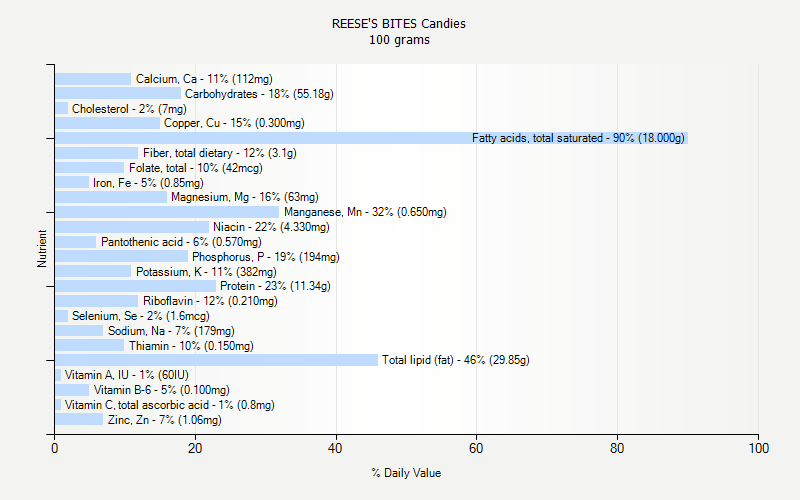Screen dimensions: 800x500
Task: Click the 40 tick label on x-axis
Action: 336,448
